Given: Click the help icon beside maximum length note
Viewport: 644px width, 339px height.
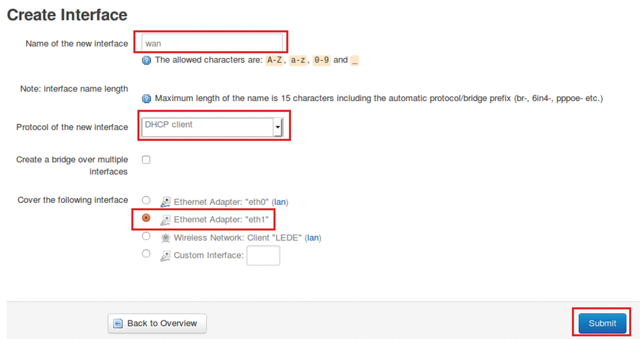Looking at the screenshot, I should 146,99.
